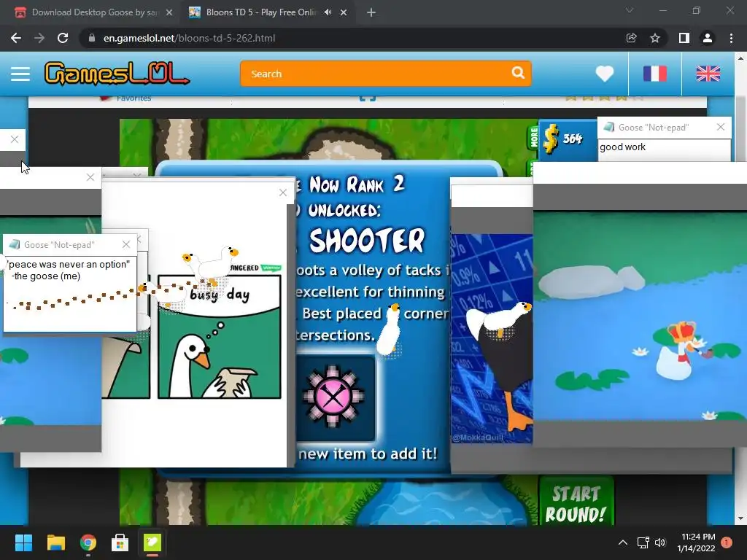Open Chrome profile icon
This screenshot has width=747, height=560.
(x=708, y=38)
